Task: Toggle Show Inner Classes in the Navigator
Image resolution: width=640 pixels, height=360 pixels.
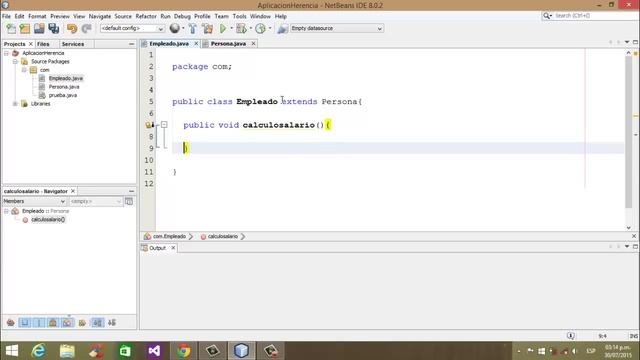Action: point(67,323)
